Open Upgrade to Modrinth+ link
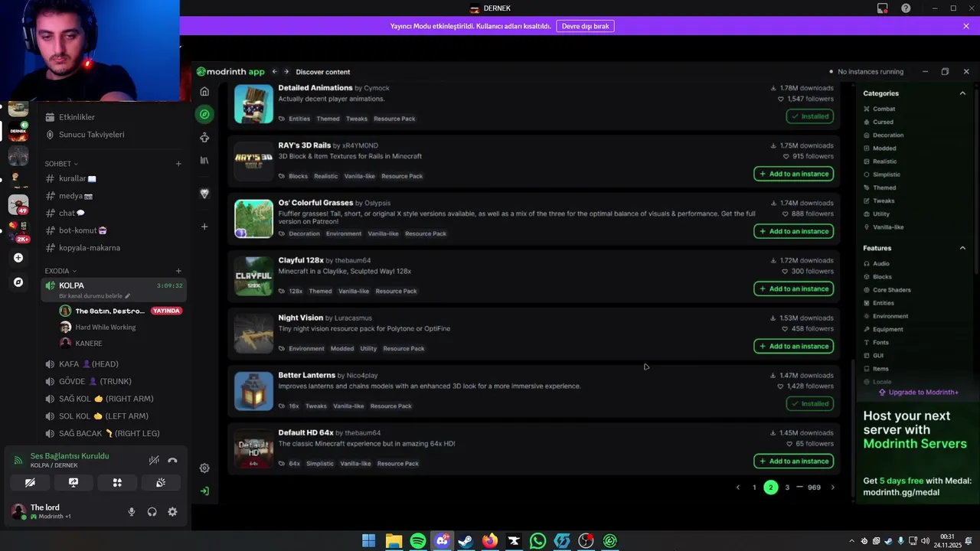The height and width of the screenshot is (551, 980). point(918,392)
